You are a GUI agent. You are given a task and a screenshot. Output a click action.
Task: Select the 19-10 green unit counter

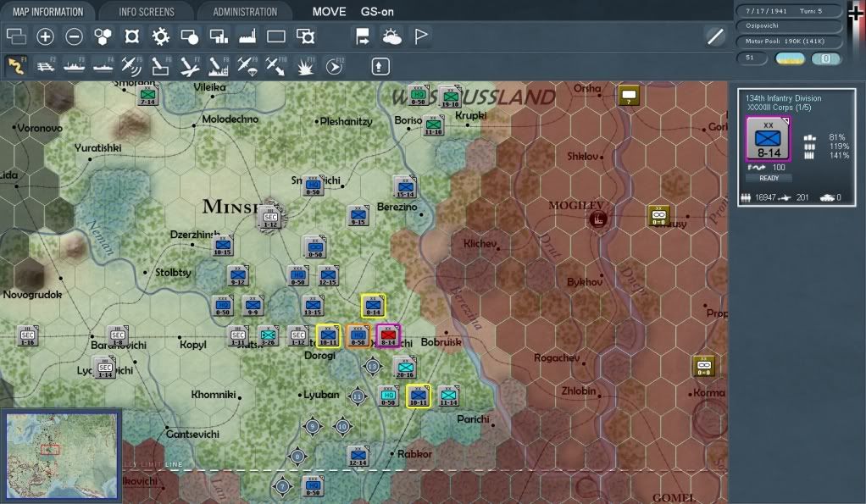[450, 97]
